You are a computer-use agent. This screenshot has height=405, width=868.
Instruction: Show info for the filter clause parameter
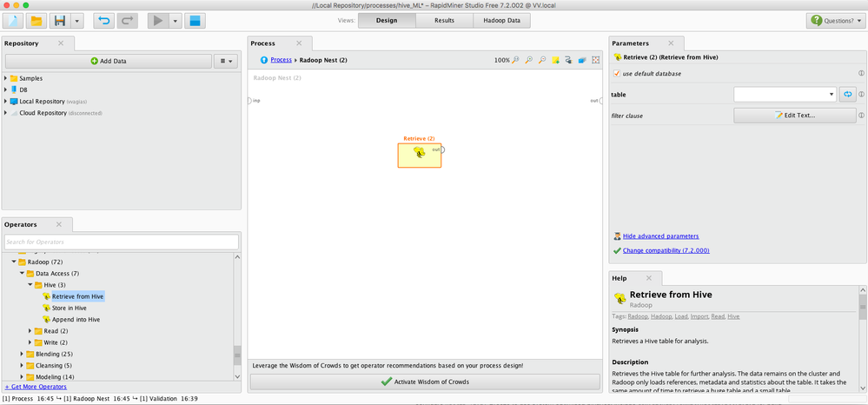(x=861, y=116)
